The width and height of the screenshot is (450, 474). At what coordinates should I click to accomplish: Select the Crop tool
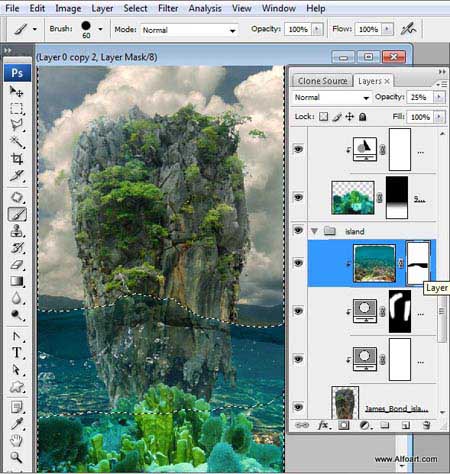[16, 159]
